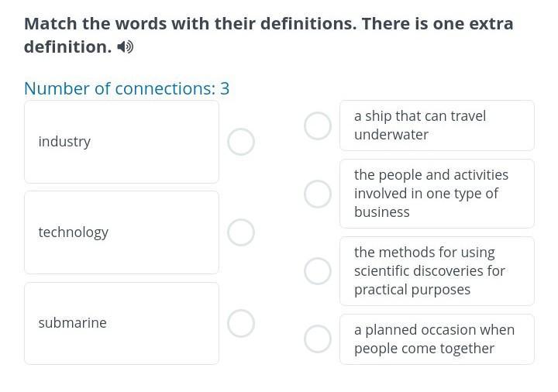The width and height of the screenshot is (558, 392).
Task: Select circle for 'people and activities' definition
Action: pyautogui.click(x=318, y=194)
